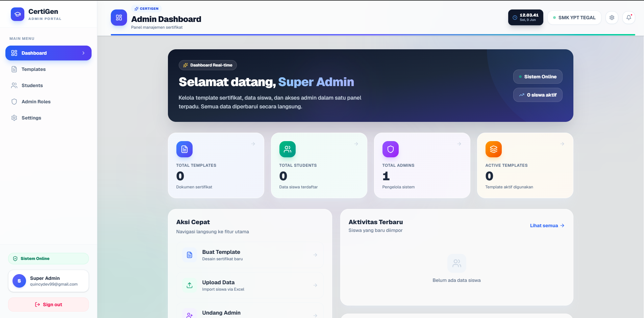Click the CERTIGEN sparkle tag in header
This screenshot has width=644, height=318.
point(146,8)
